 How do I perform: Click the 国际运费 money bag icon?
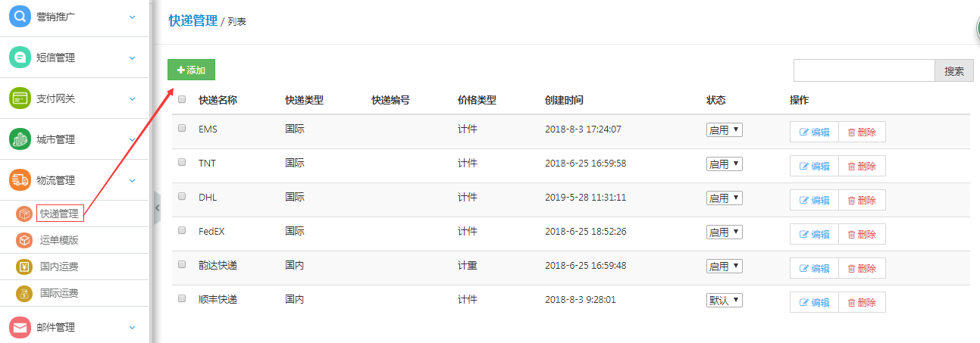point(24,293)
